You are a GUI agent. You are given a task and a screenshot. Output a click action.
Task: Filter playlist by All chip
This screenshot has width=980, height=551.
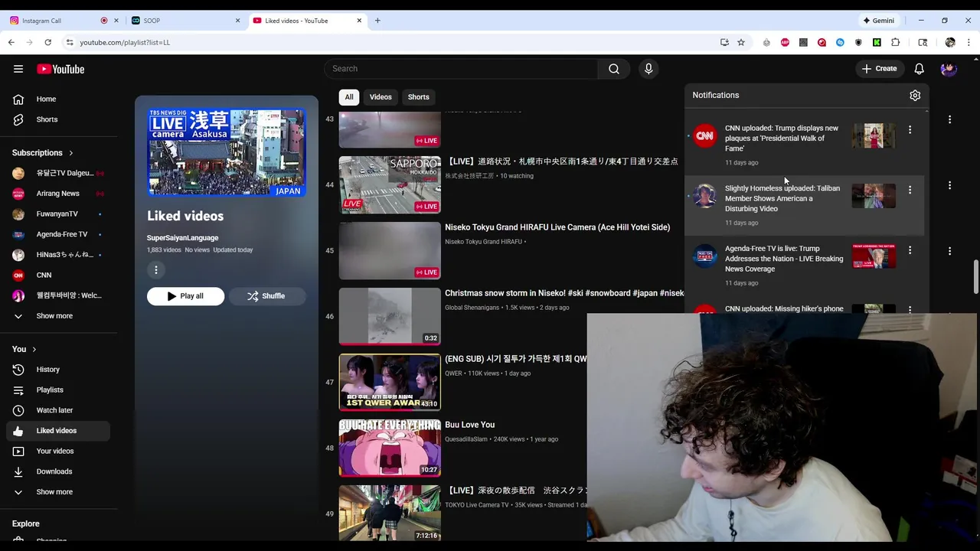coord(349,97)
